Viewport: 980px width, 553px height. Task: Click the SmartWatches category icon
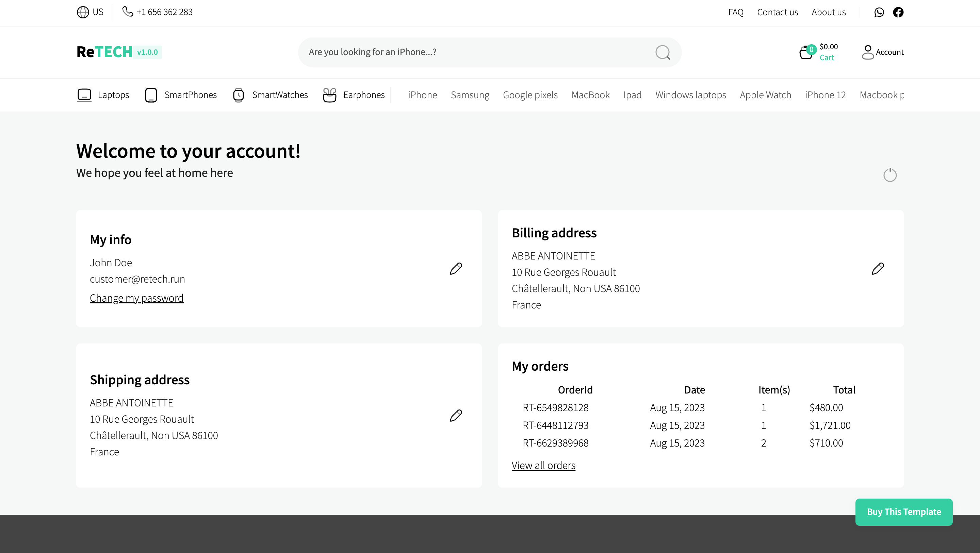point(239,95)
